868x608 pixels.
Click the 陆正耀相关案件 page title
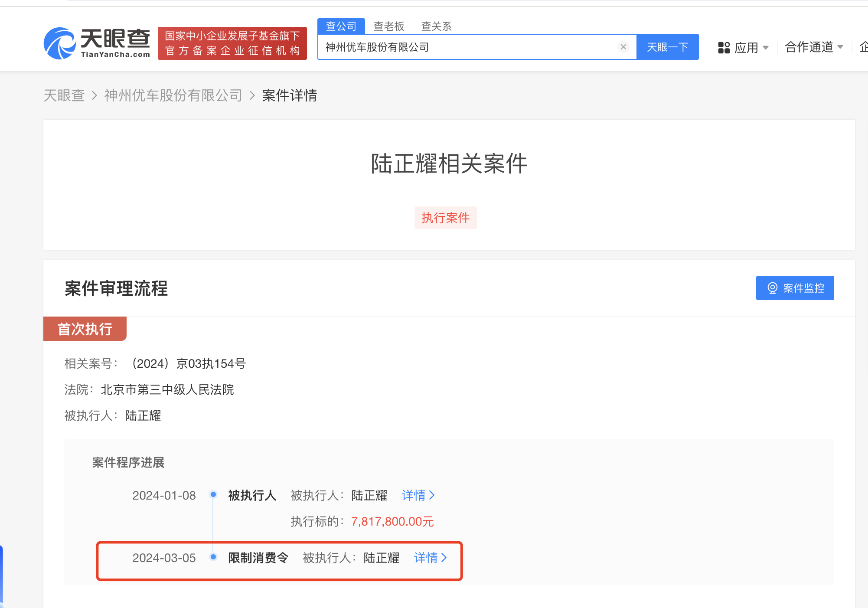coord(449,163)
